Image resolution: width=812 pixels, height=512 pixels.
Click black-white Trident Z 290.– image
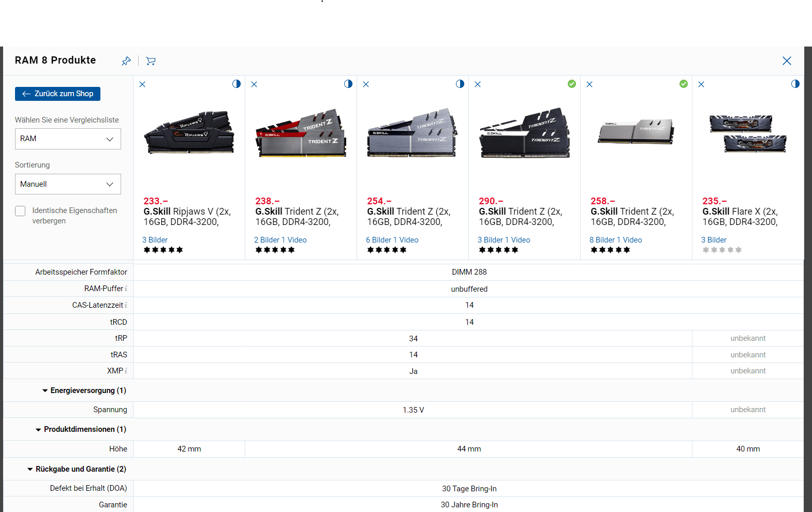524,133
